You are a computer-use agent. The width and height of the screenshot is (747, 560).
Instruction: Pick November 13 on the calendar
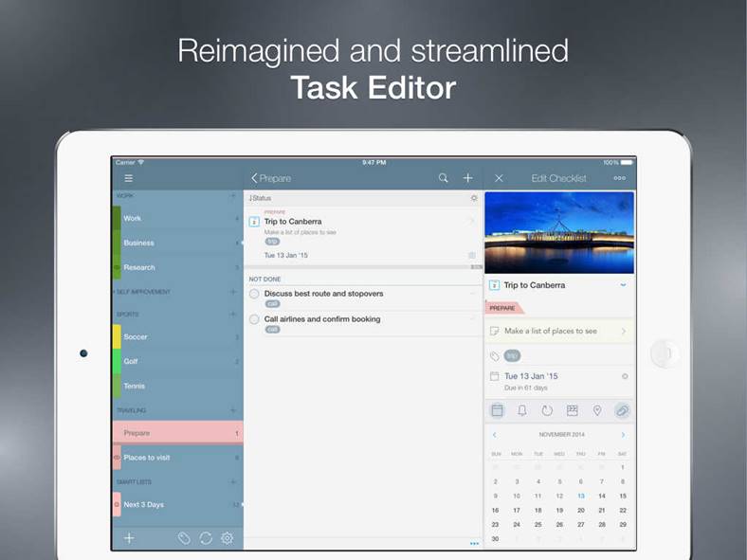581,496
